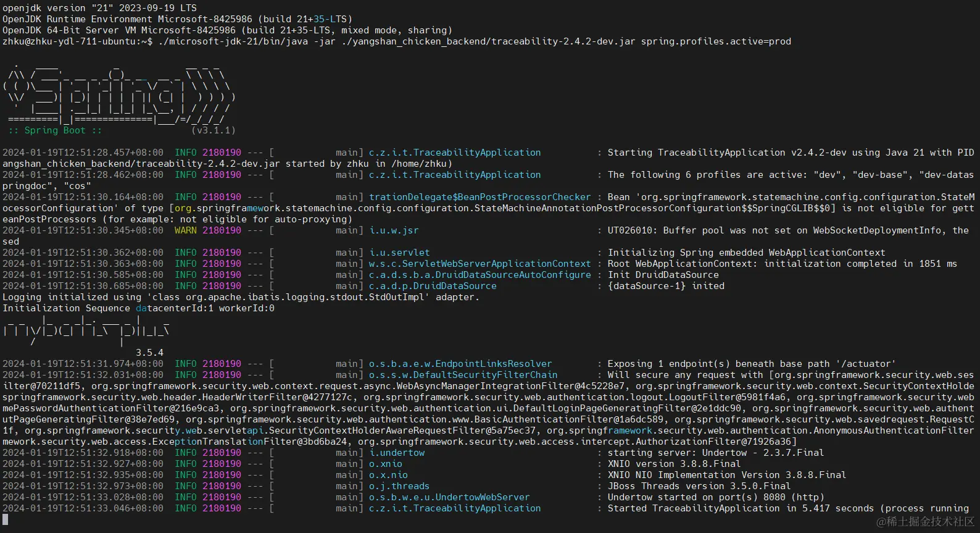Click 'Initialization Sequence datacenterId:1 workerId:0' line
The height and width of the screenshot is (533, 980).
pos(138,308)
